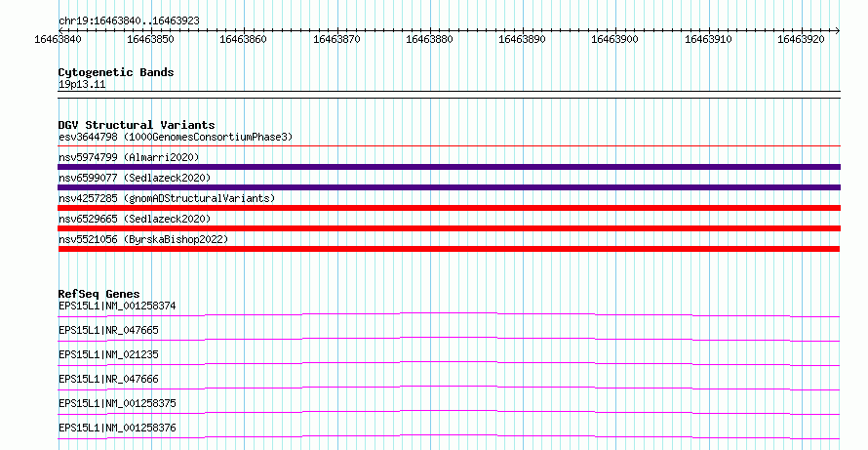
Task: Open variant nsv5521056 (ByrskaBishop2022) label
Action: coord(143,239)
